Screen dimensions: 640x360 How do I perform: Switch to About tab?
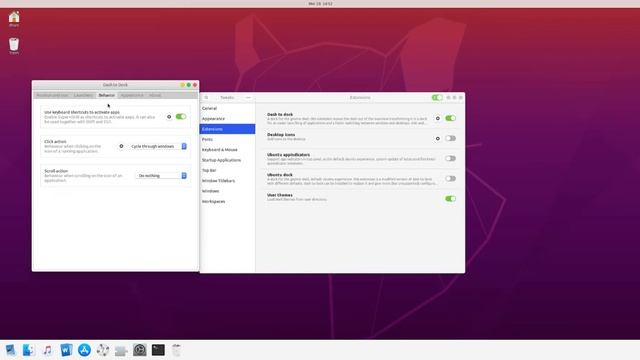coord(155,95)
